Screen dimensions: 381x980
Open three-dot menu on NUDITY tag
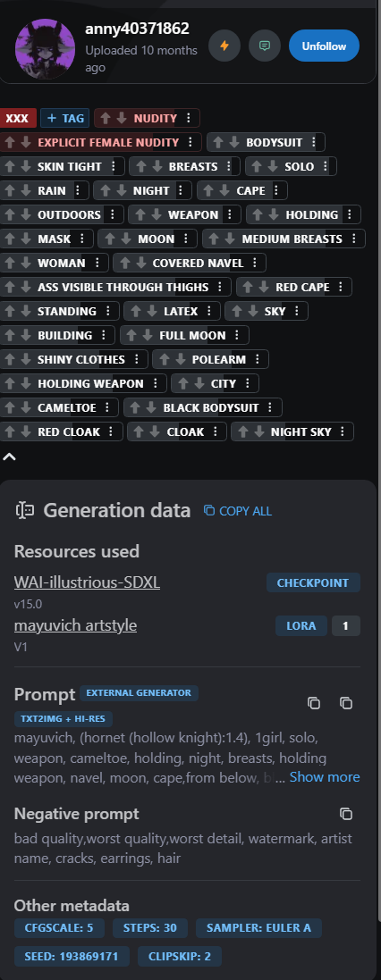(x=190, y=118)
